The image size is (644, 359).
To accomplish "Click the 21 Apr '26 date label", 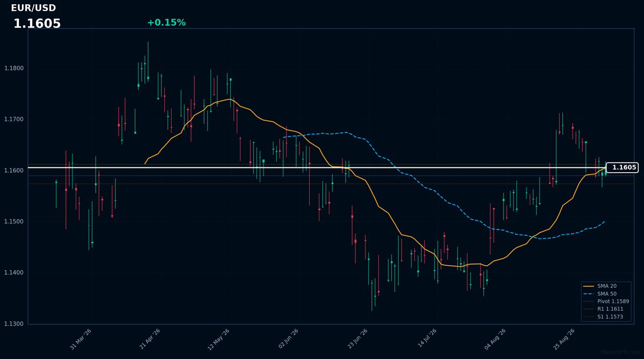I will (150, 339).
